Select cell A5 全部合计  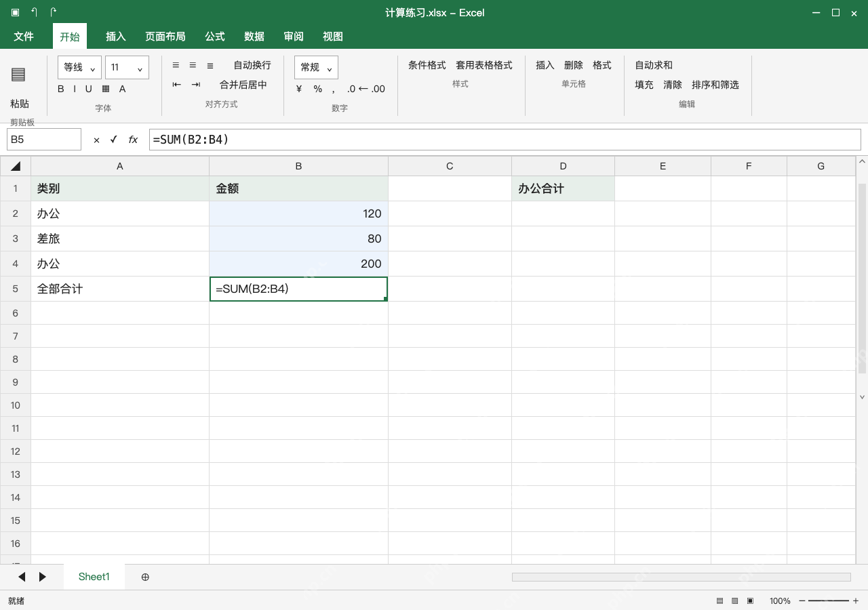[x=120, y=289]
